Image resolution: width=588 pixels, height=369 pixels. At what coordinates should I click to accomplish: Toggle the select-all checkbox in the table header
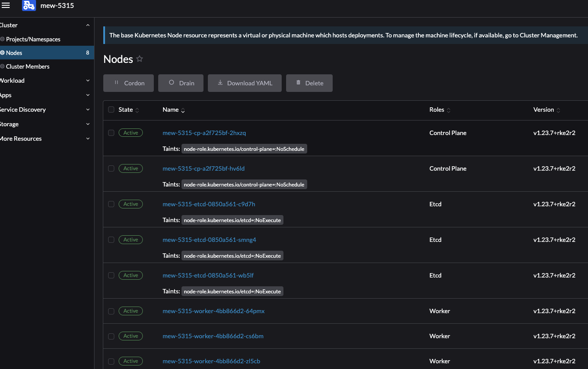[x=111, y=110]
